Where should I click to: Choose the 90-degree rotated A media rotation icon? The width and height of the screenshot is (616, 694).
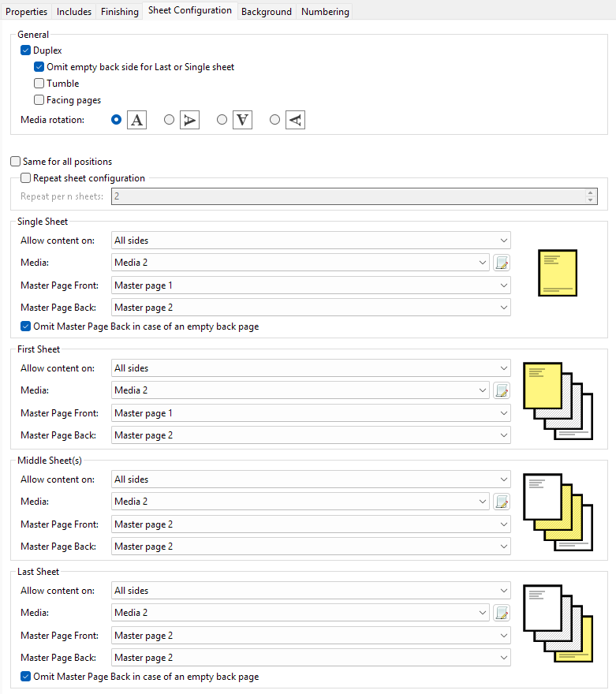point(189,120)
